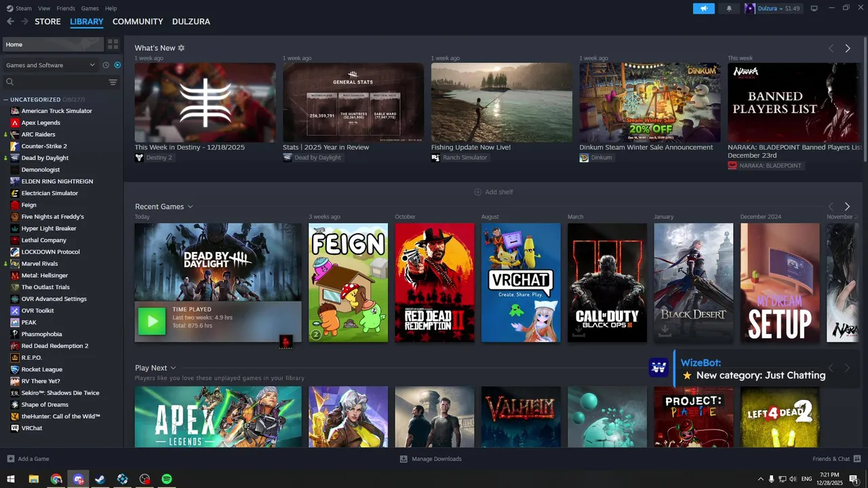Open File Explorer from taskbar
This screenshot has height=488, width=868.
click(x=34, y=479)
